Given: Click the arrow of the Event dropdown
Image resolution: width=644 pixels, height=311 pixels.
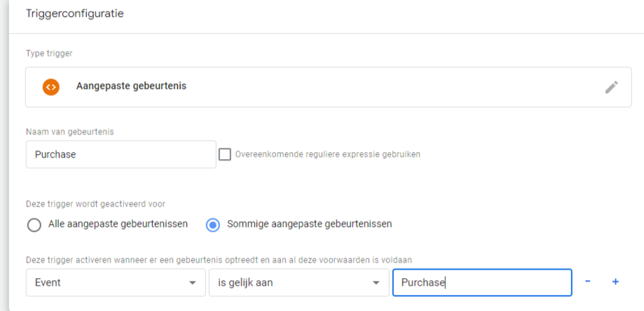Looking at the screenshot, I should click(193, 282).
